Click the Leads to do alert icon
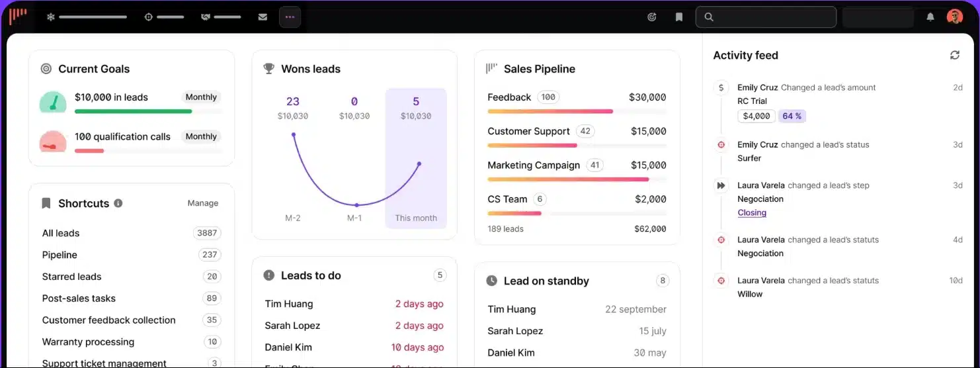This screenshot has width=980, height=368. (268, 275)
